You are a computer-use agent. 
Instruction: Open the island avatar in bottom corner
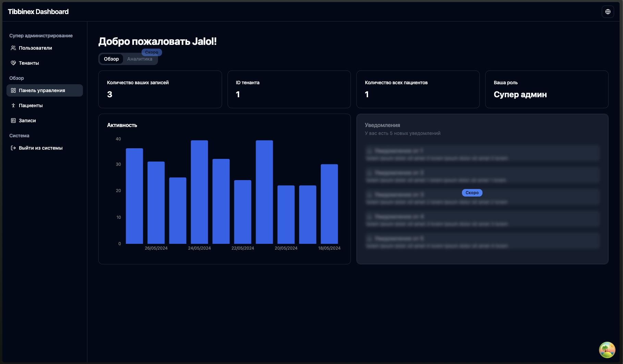(x=607, y=350)
